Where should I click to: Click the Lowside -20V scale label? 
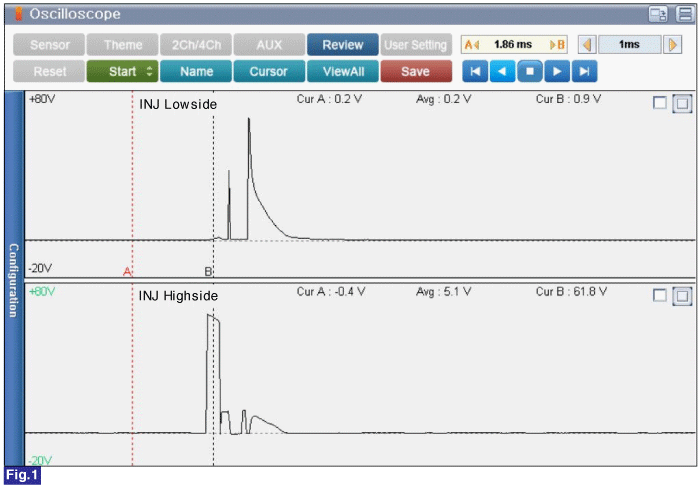coord(40,268)
